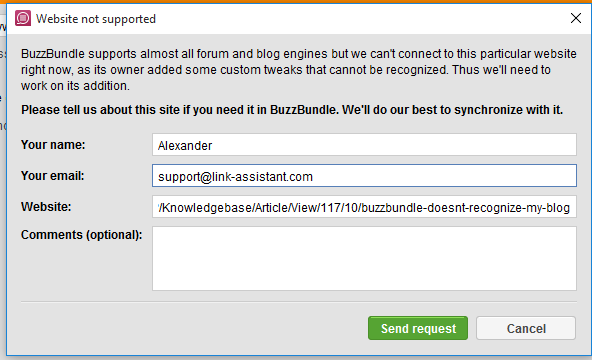Focus the Your name input field

point(364,145)
